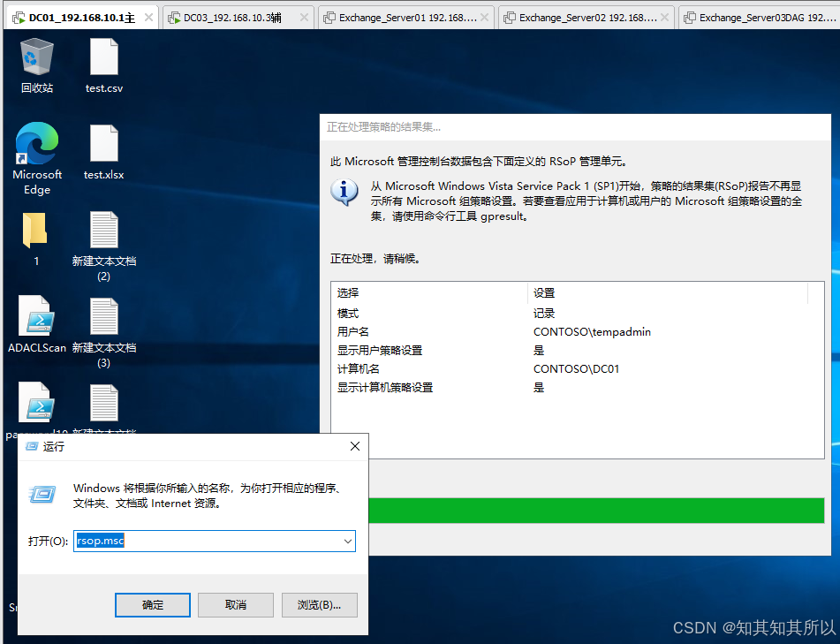The width and height of the screenshot is (840, 644).
Task: Click CONTOSO\DC01 value
Action: 577,368
